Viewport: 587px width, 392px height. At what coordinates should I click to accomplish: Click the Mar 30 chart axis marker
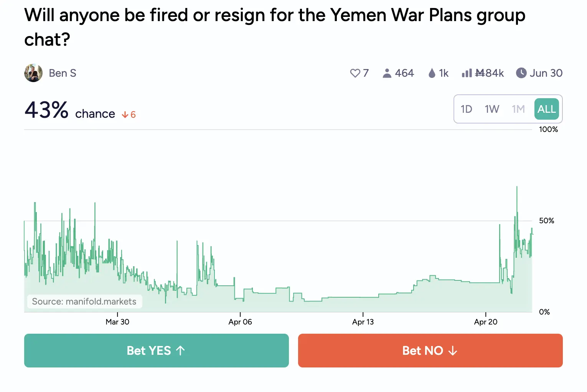[x=117, y=322]
